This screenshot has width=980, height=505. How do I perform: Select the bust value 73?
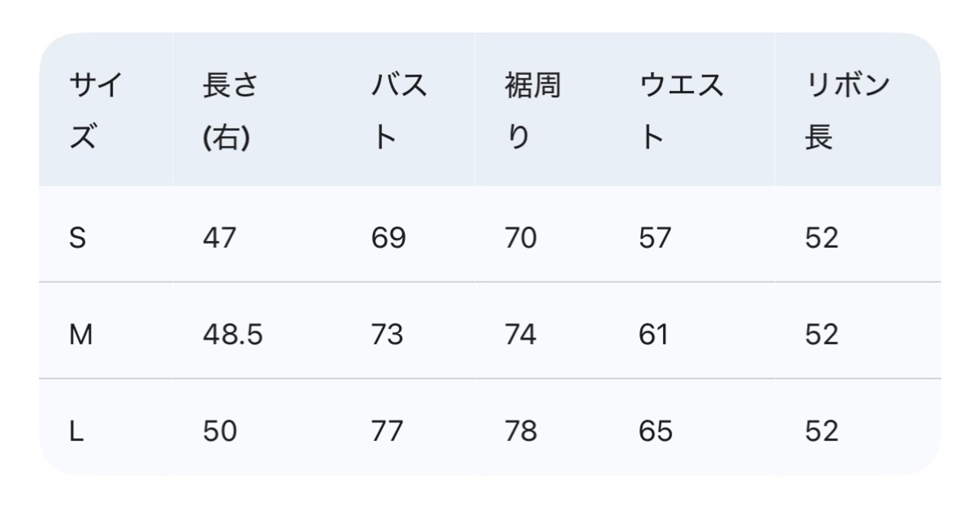(x=387, y=335)
